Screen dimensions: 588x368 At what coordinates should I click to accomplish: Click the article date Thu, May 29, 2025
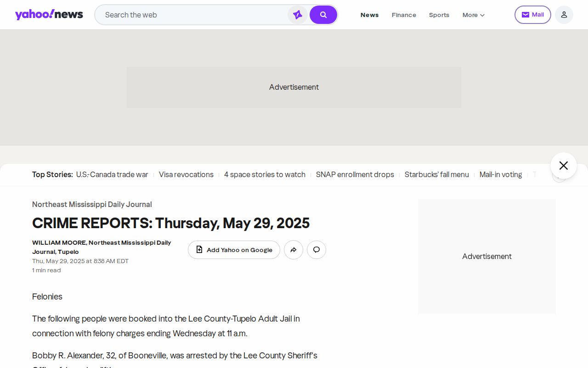(80, 261)
